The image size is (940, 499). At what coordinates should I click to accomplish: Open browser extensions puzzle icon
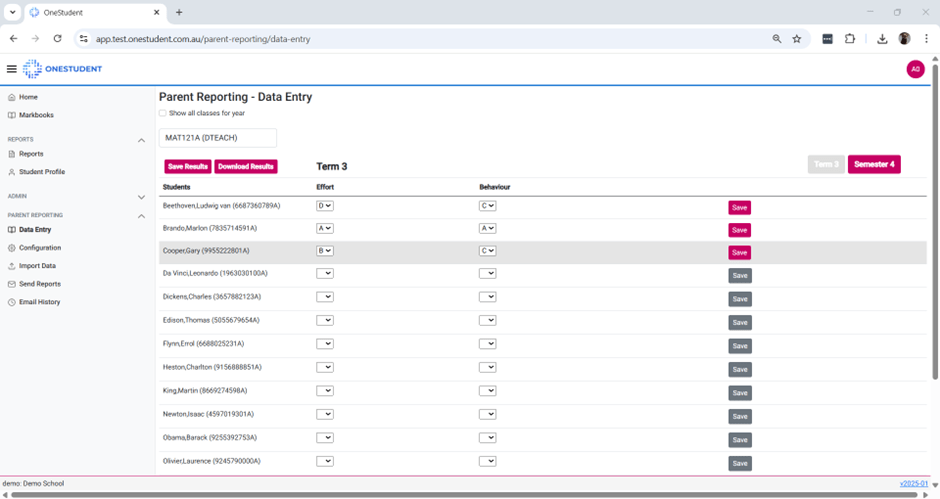click(x=850, y=39)
